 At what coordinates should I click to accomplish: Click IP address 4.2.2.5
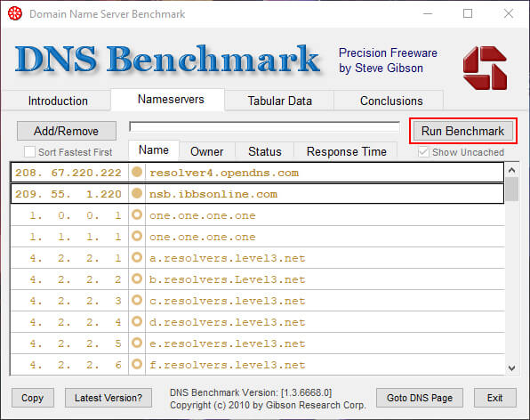(76, 343)
